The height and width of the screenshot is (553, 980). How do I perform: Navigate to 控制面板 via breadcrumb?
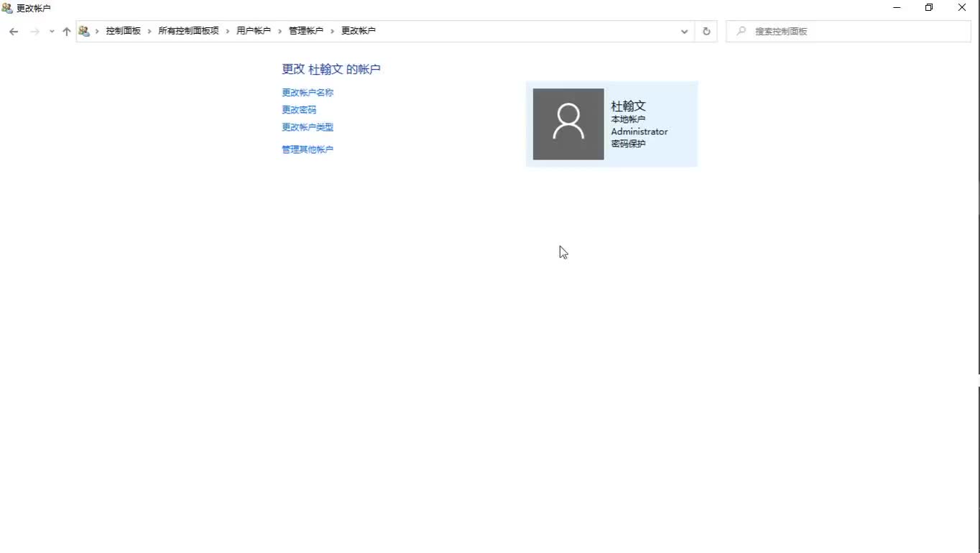point(123,31)
